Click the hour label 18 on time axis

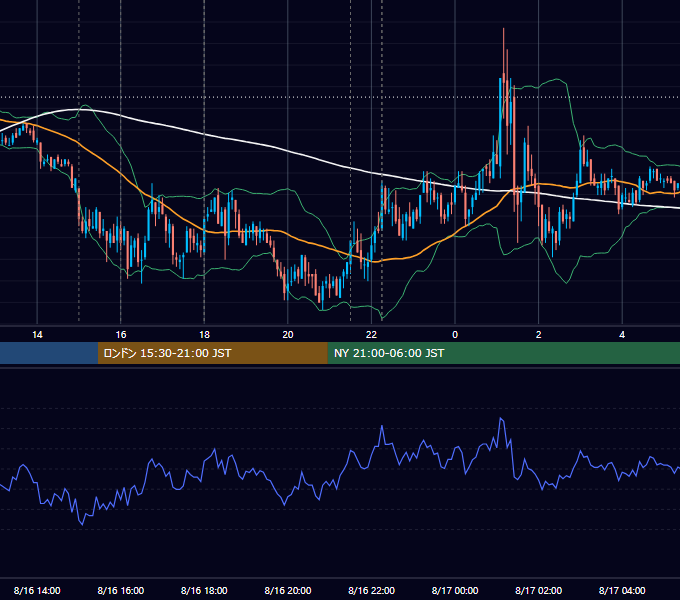(204, 335)
